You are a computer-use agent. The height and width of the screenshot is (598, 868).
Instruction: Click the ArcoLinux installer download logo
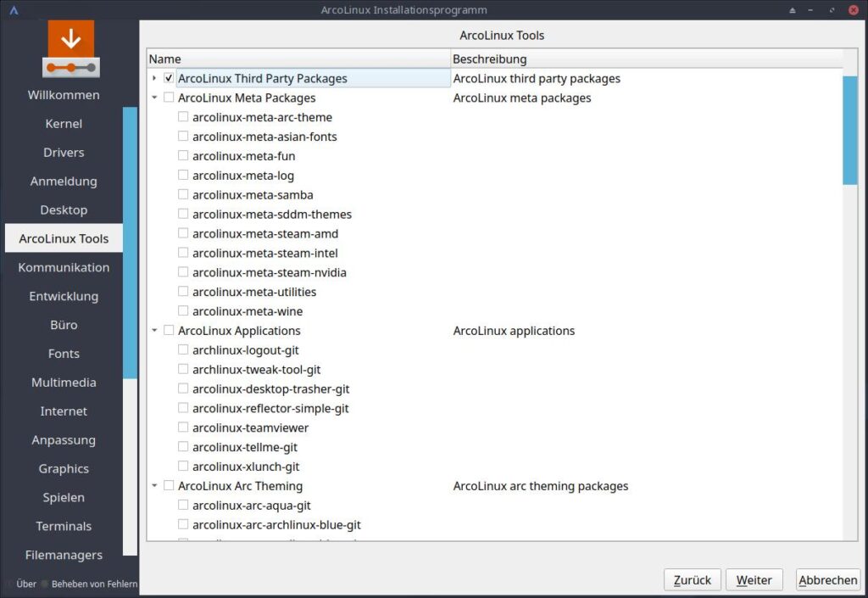coord(71,49)
